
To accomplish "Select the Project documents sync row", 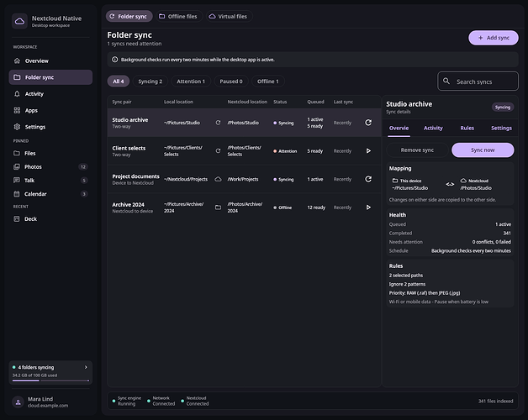I will point(244,179).
